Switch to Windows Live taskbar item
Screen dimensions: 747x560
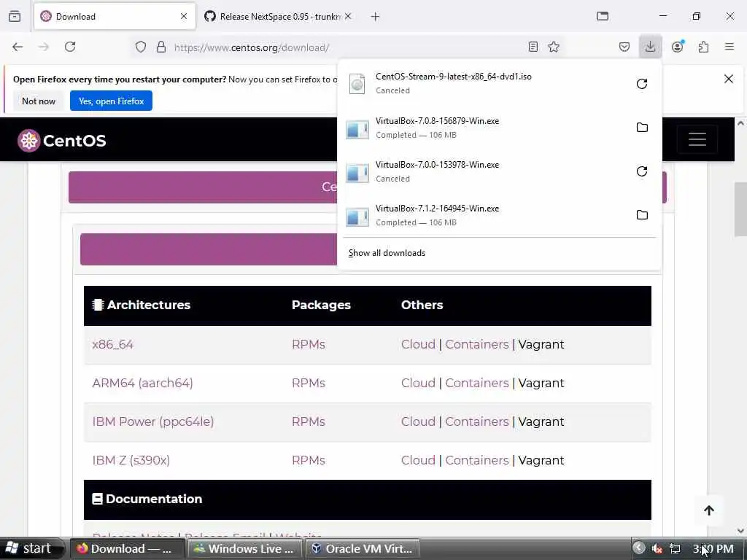click(245, 548)
